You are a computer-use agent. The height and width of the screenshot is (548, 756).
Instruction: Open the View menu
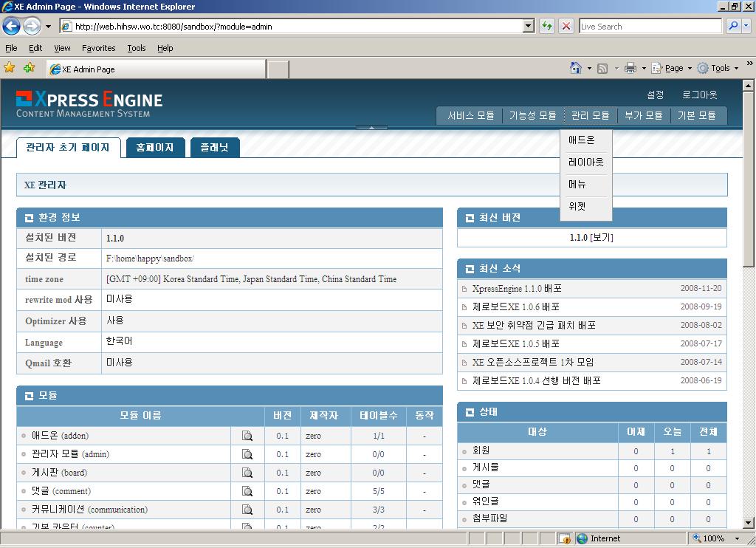click(62, 48)
